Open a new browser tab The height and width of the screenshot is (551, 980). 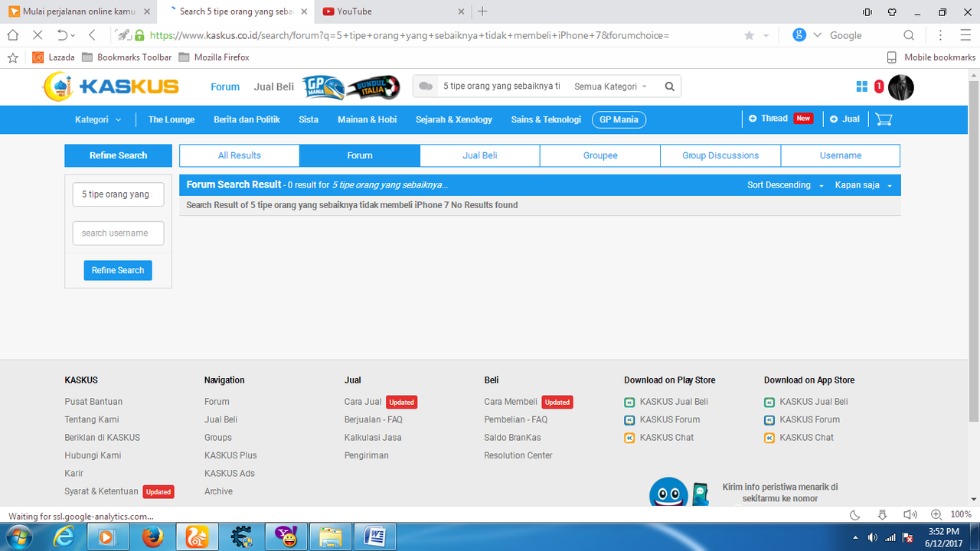[482, 11]
